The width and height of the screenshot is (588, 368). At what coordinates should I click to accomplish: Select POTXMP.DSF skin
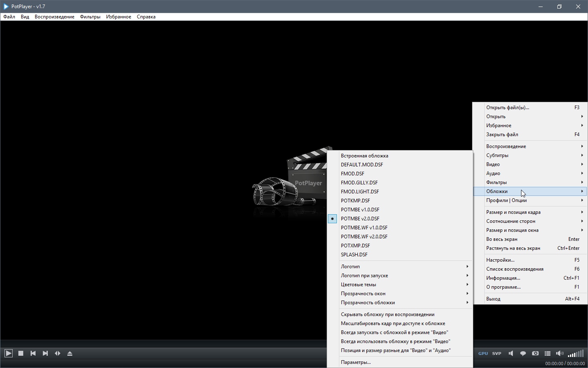coord(400,246)
